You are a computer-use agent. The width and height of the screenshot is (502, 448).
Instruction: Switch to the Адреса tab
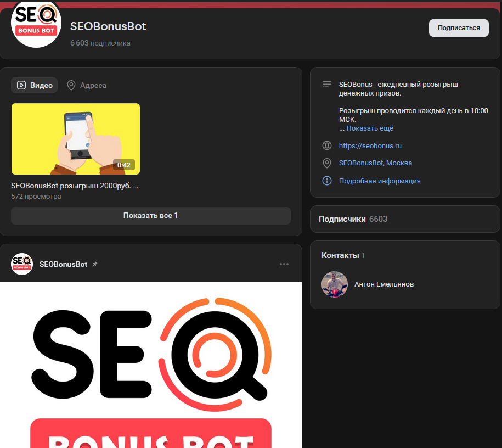(87, 85)
